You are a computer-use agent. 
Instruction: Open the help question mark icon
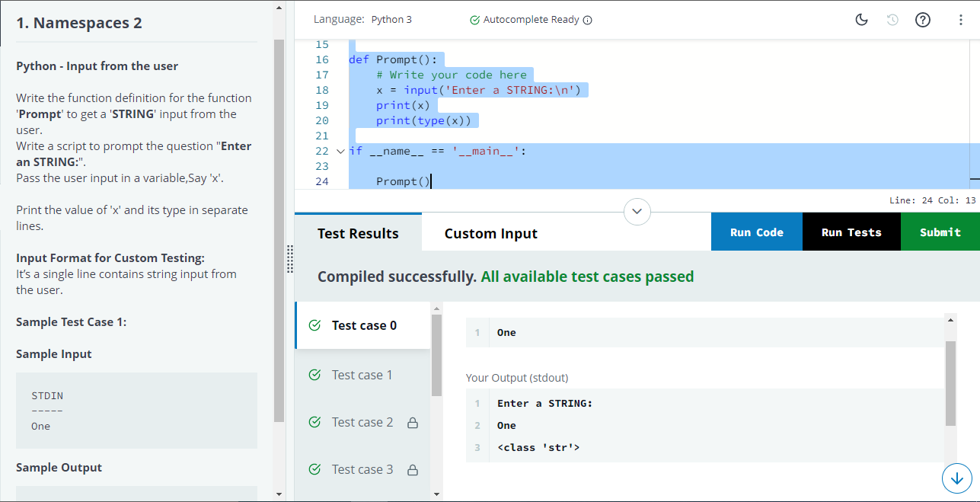tap(922, 20)
